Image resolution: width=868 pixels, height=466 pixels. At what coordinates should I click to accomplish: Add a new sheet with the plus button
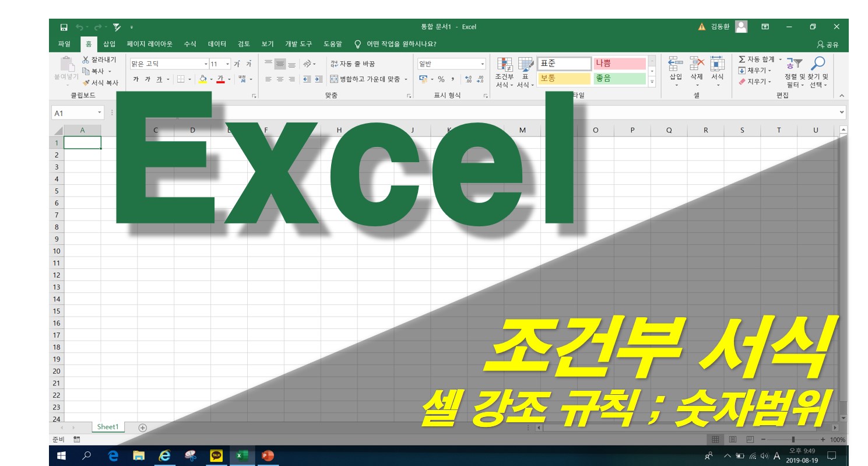click(x=143, y=428)
